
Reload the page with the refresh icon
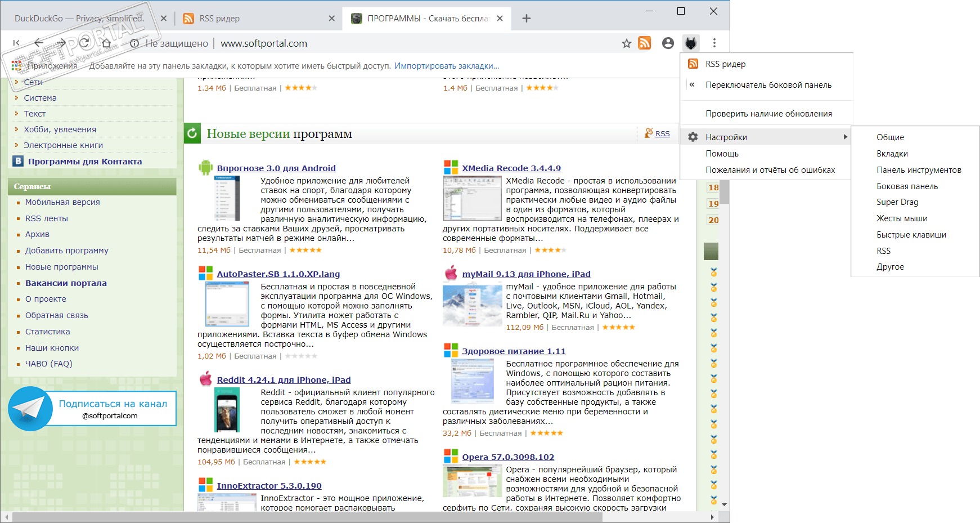point(84,43)
